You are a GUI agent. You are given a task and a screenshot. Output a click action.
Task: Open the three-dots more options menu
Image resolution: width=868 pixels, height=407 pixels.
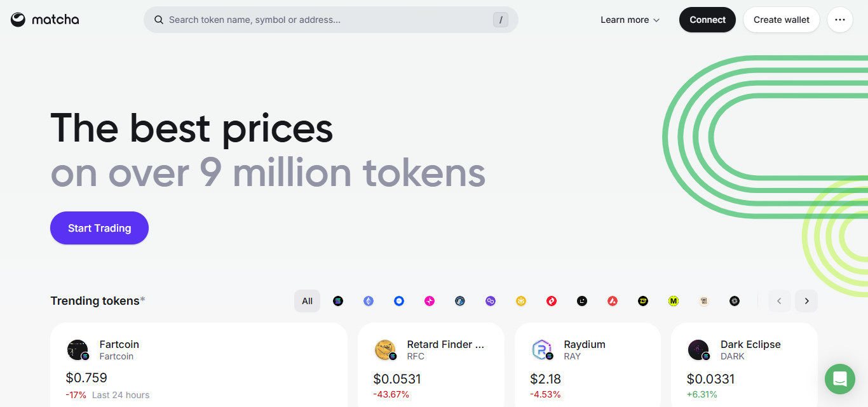point(839,20)
